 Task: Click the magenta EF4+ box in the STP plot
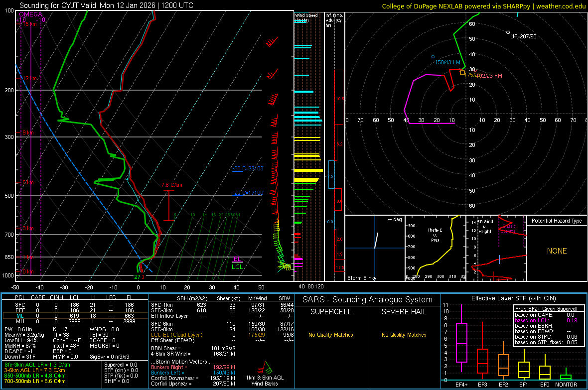[462, 342]
